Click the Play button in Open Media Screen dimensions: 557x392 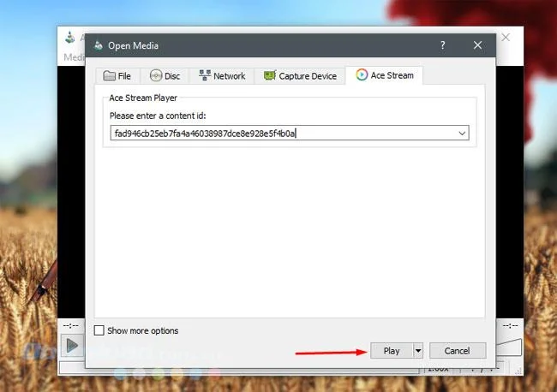point(392,351)
